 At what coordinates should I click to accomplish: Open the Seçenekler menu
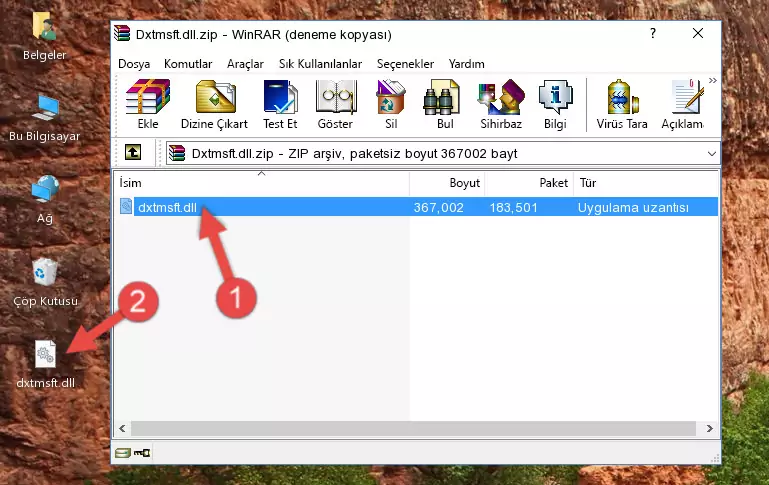tap(405, 64)
